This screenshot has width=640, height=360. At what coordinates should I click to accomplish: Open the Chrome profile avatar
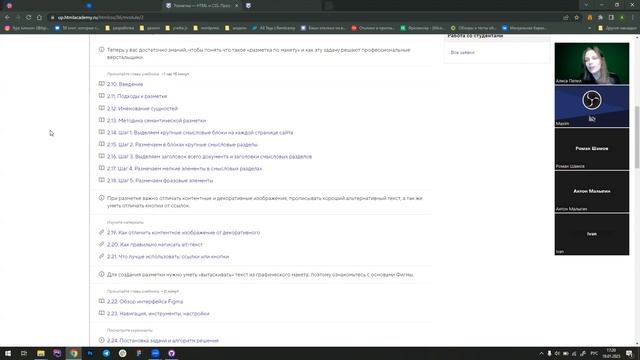tap(622, 18)
